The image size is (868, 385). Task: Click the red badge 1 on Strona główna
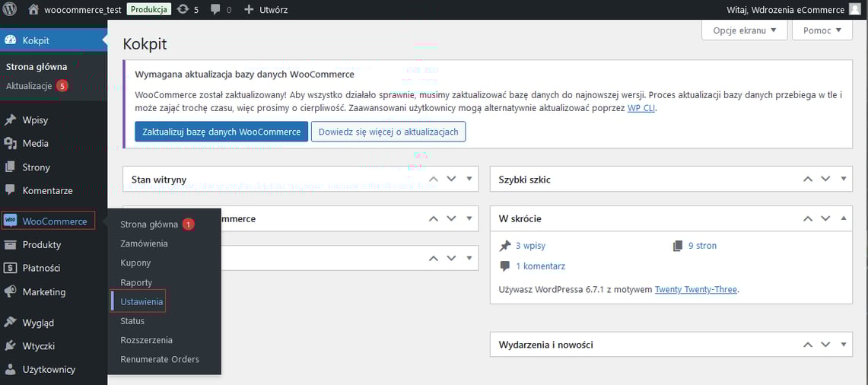188,224
